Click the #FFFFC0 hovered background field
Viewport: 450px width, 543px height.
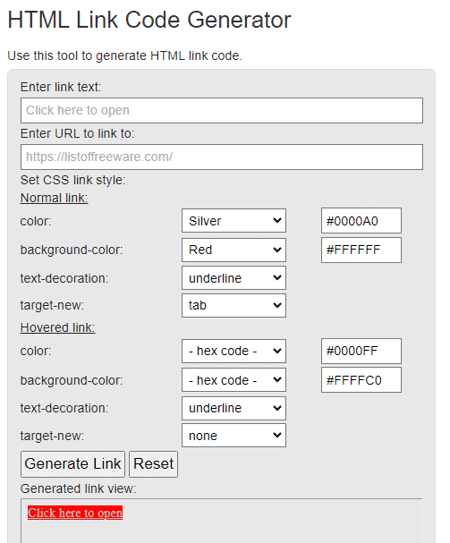click(x=361, y=380)
